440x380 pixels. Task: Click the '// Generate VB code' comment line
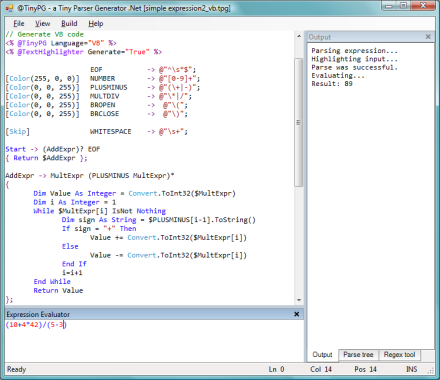tap(44, 34)
